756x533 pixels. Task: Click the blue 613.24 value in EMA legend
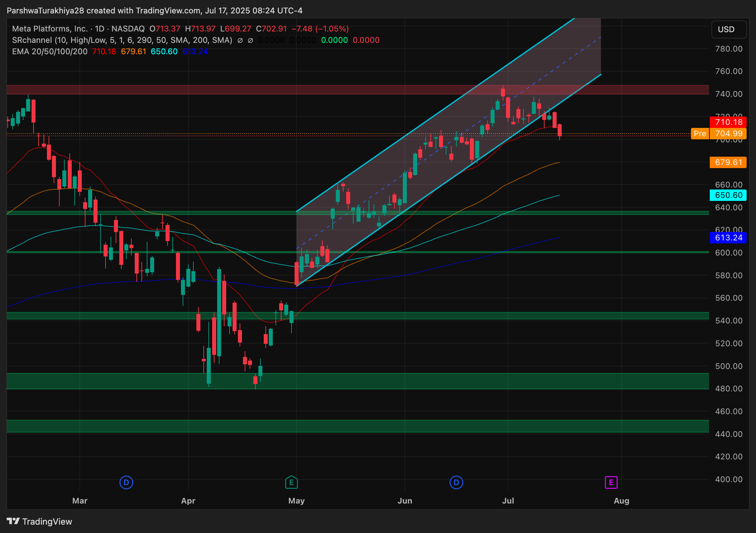click(195, 52)
